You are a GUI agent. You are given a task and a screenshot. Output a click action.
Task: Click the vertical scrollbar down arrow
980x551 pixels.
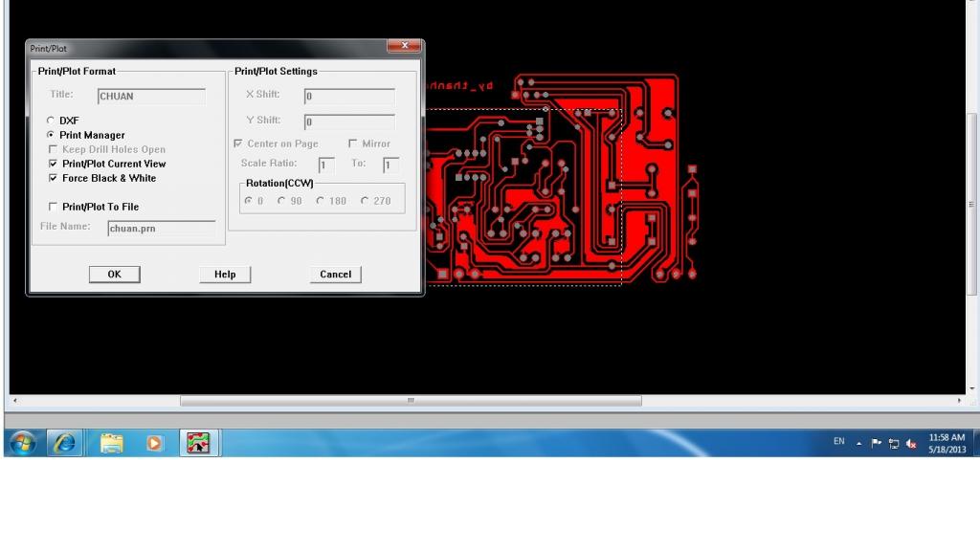click(972, 388)
